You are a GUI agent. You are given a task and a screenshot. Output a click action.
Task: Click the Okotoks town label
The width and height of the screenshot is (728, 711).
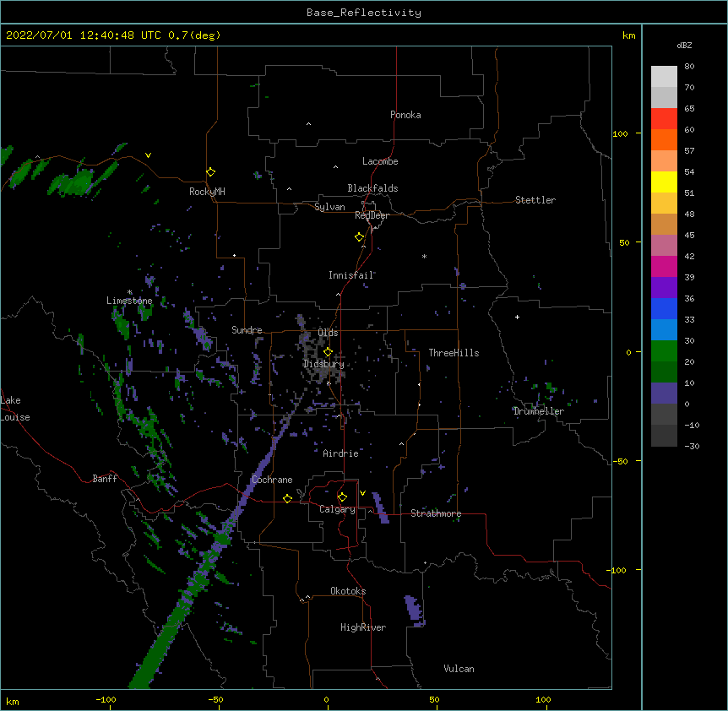tap(348, 591)
